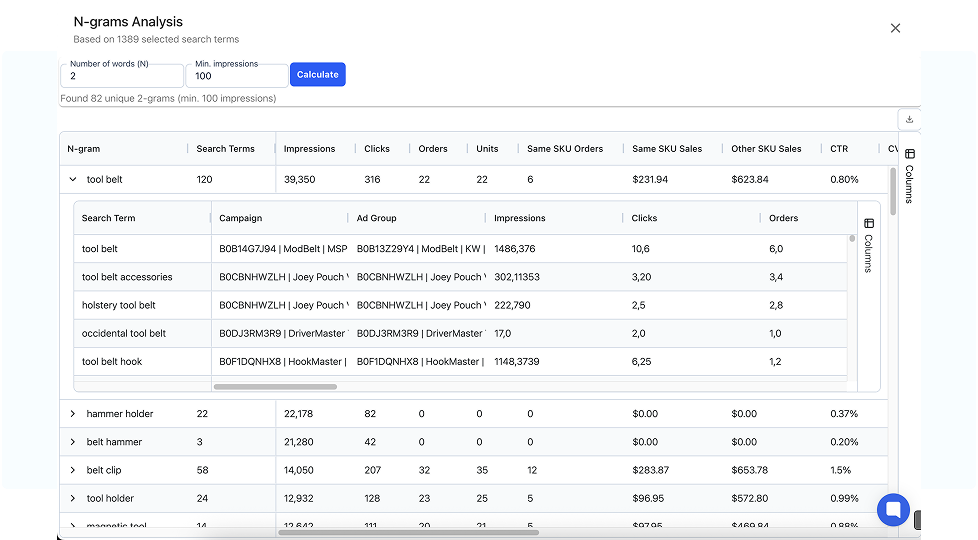Viewport: 978px width, 540px height.
Task: Click ad group cell 'B0F1DQNHX8 | HookMaster'
Action: coord(420,362)
